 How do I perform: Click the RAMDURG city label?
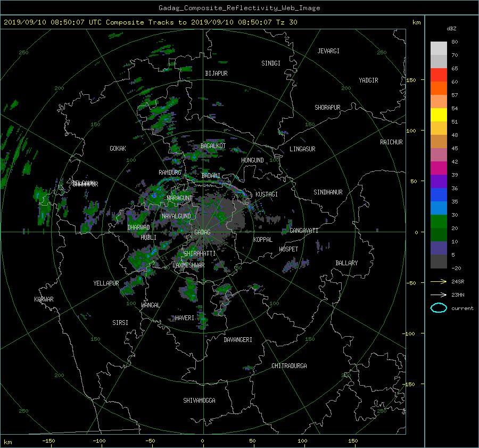170,173
